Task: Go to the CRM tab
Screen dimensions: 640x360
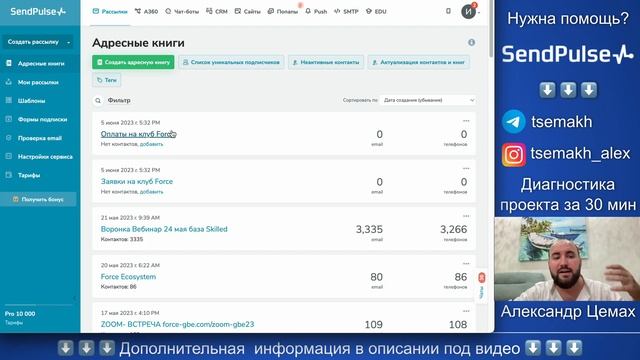Action: point(217,11)
